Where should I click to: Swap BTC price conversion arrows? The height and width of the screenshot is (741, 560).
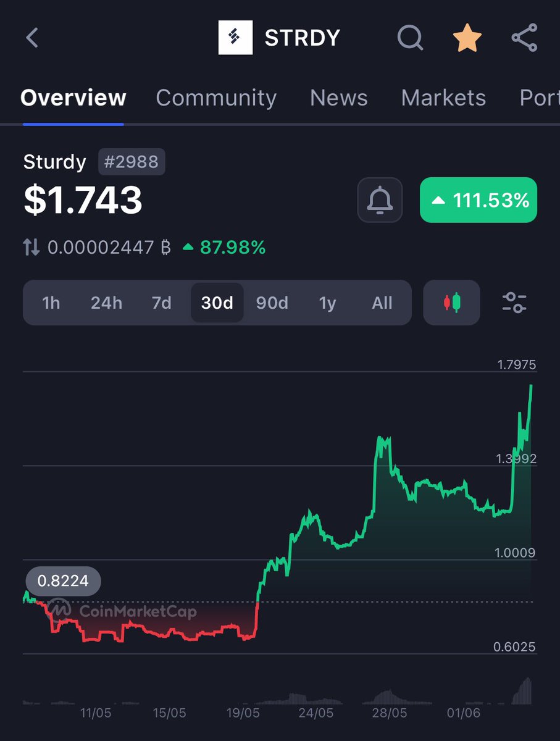pyautogui.click(x=31, y=248)
